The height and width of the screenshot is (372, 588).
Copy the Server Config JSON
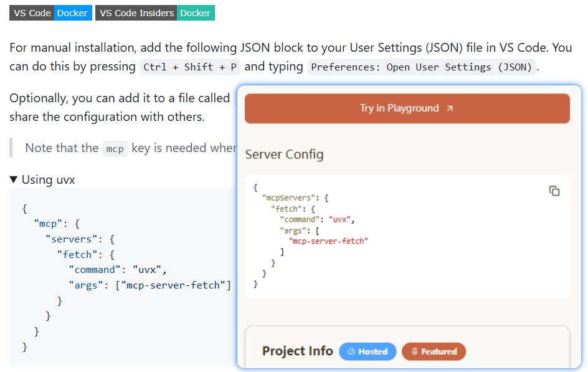tap(554, 191)
